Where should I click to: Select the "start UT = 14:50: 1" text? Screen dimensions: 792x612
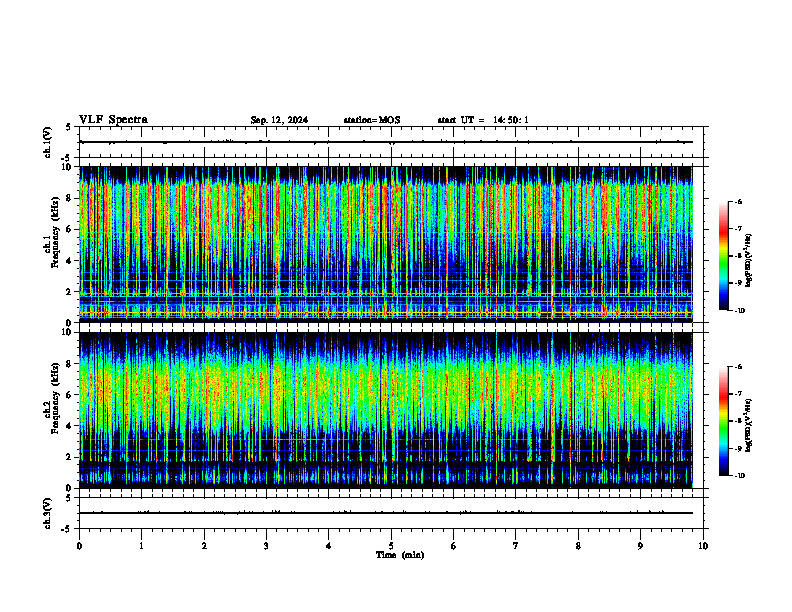[483, 120]
